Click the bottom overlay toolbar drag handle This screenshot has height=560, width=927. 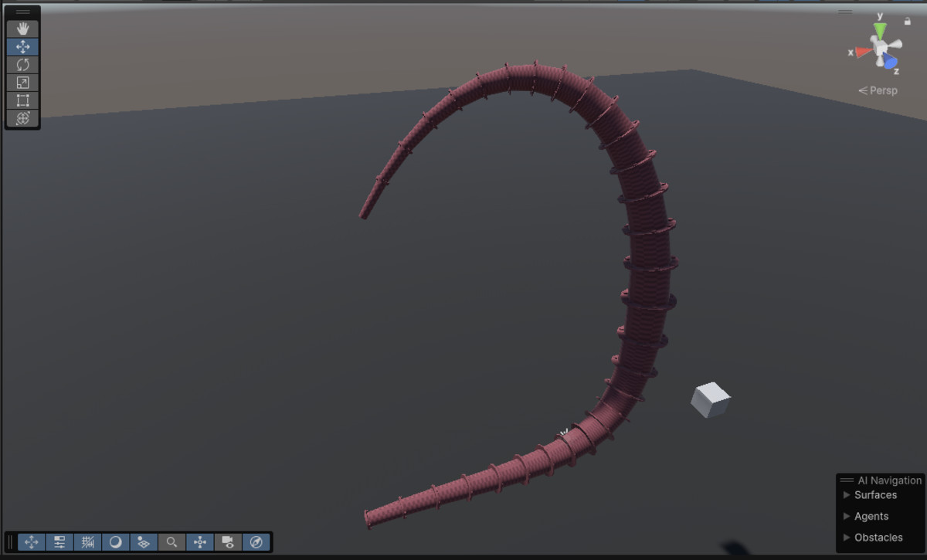10,542
